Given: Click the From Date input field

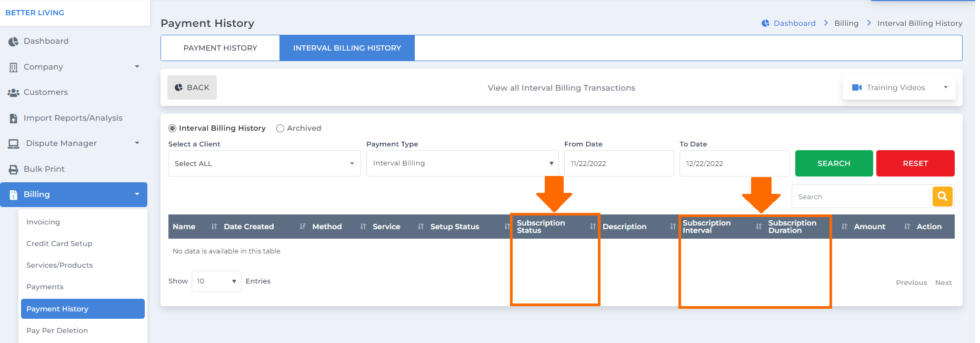Looking at the screenshot, I should click(x=619, y=163).
